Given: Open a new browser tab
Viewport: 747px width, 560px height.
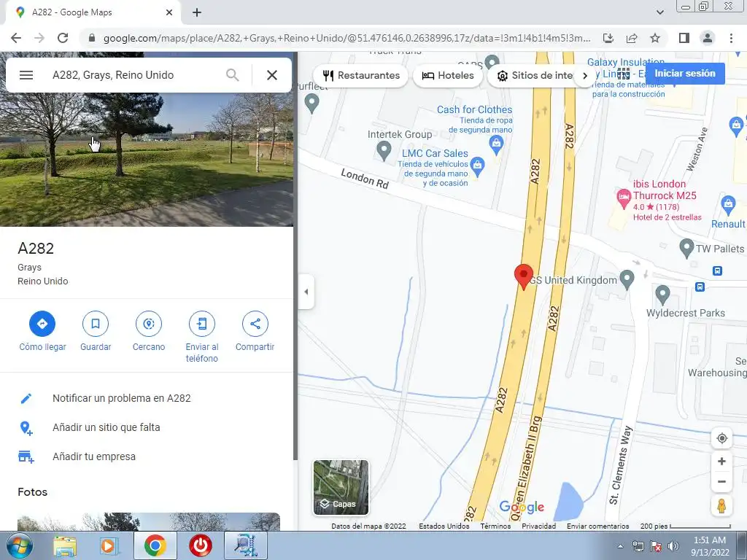Looking at the screenshot, I should tap(197, 13).
